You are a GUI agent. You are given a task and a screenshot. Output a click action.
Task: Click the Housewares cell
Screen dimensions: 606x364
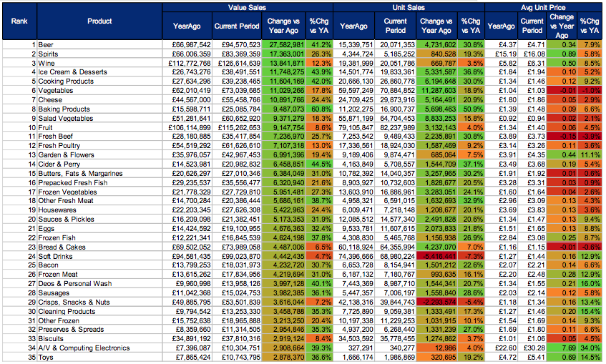coord(99,210)
